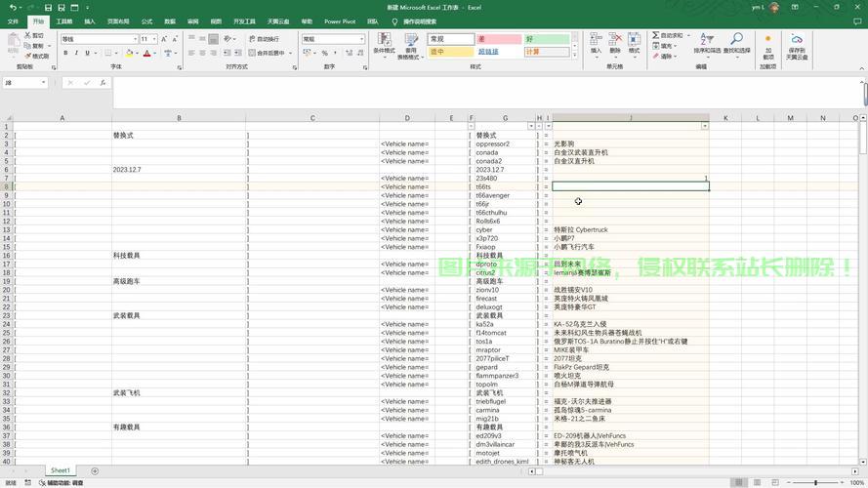
Task: Click the insert function fx icon
Action: 103,82
